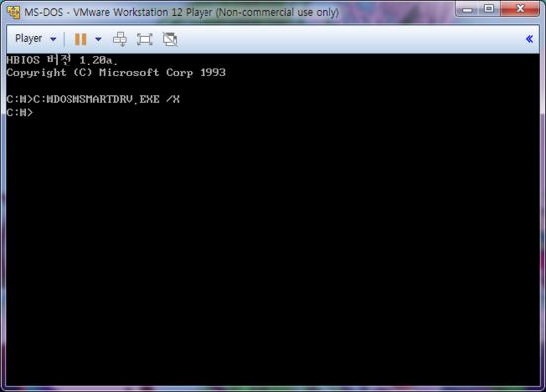Expand the Player dropdown arrow

click(53, 39)
